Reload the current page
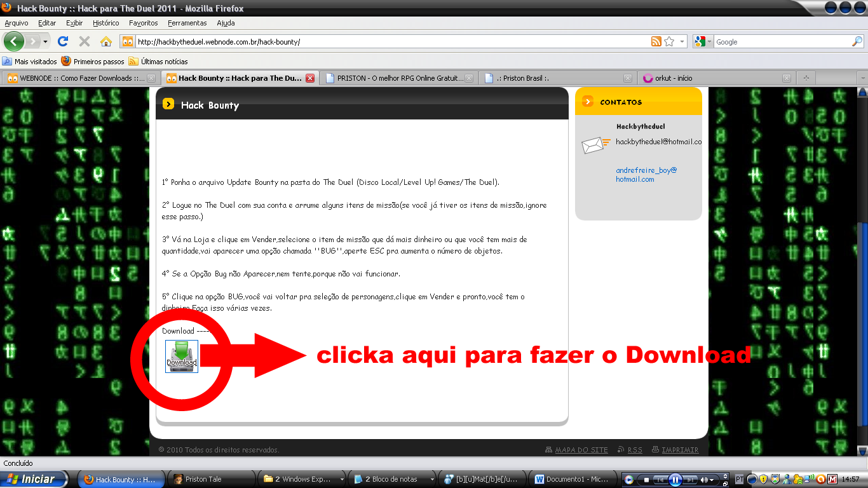The width and height of the screenshot is (868, 488). pos(62,41)
